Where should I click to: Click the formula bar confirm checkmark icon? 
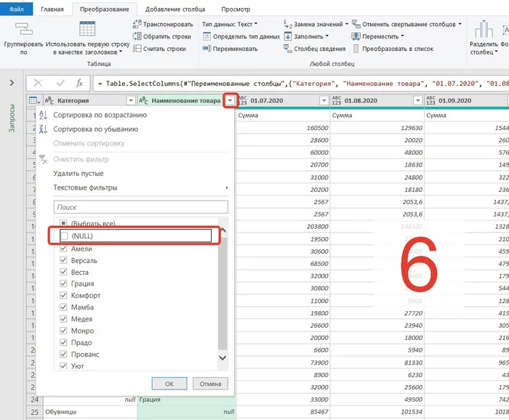(x=60, y=84)
